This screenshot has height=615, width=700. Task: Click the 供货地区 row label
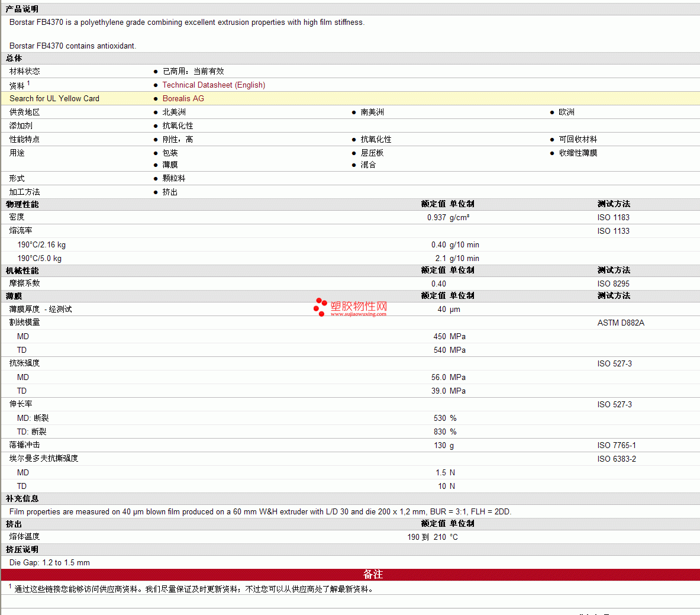click(24, 112)
